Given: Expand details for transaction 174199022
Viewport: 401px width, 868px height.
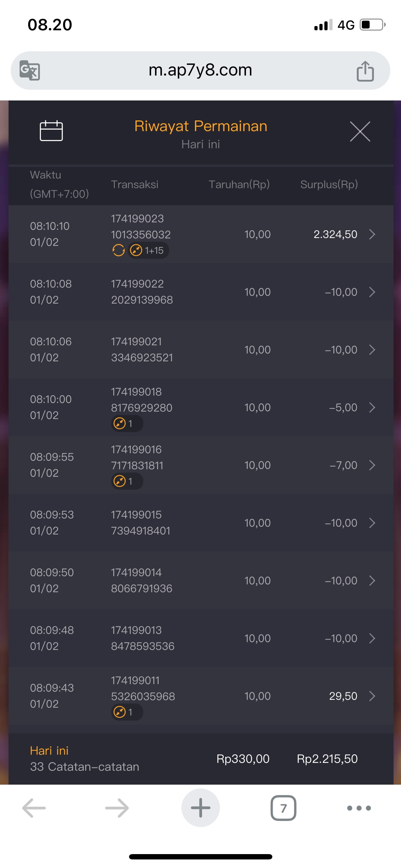Looking at the screenshot, I should point(372,292).
